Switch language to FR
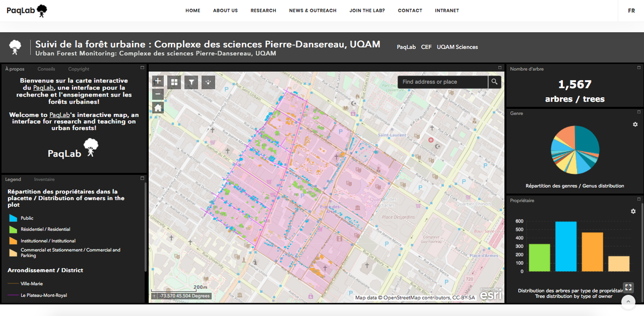Viewport: 644px width, 316px height. point(632,11)
